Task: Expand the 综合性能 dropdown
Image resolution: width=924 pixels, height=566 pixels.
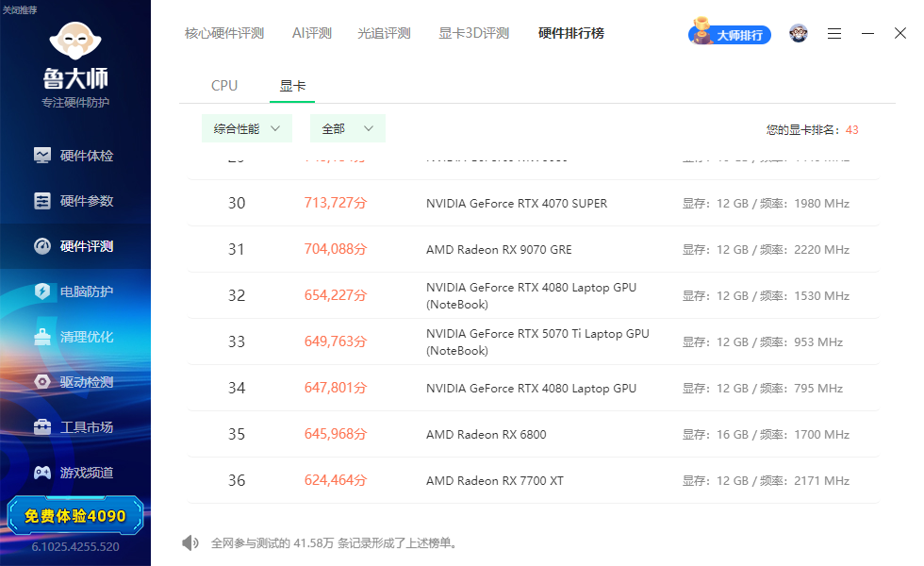Action: (x=247, y=128)
